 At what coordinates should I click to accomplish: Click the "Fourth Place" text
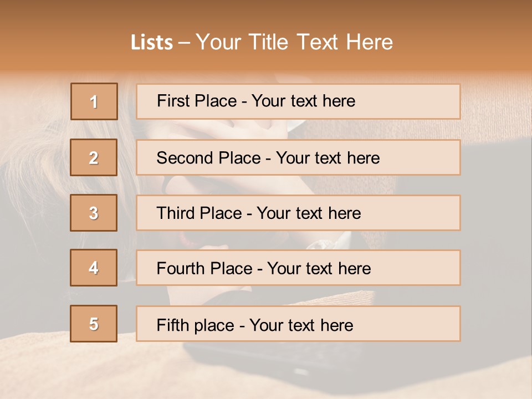click(204, 269)
